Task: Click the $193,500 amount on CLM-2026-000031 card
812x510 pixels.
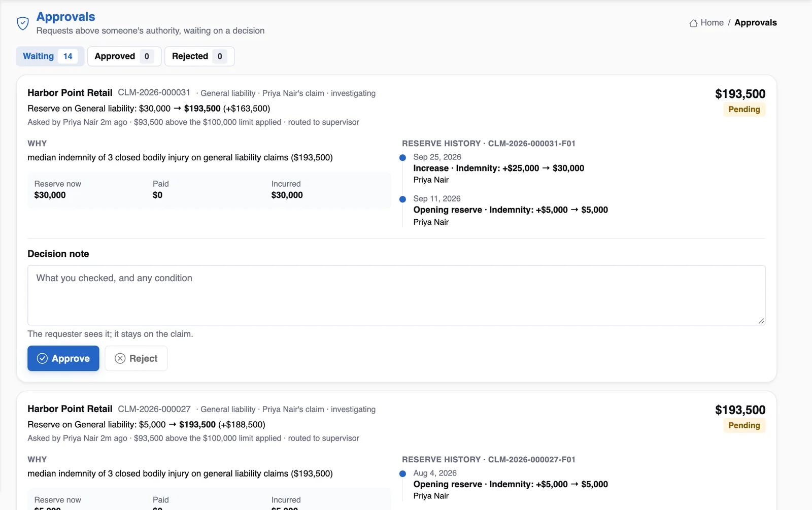Action: 740,94
